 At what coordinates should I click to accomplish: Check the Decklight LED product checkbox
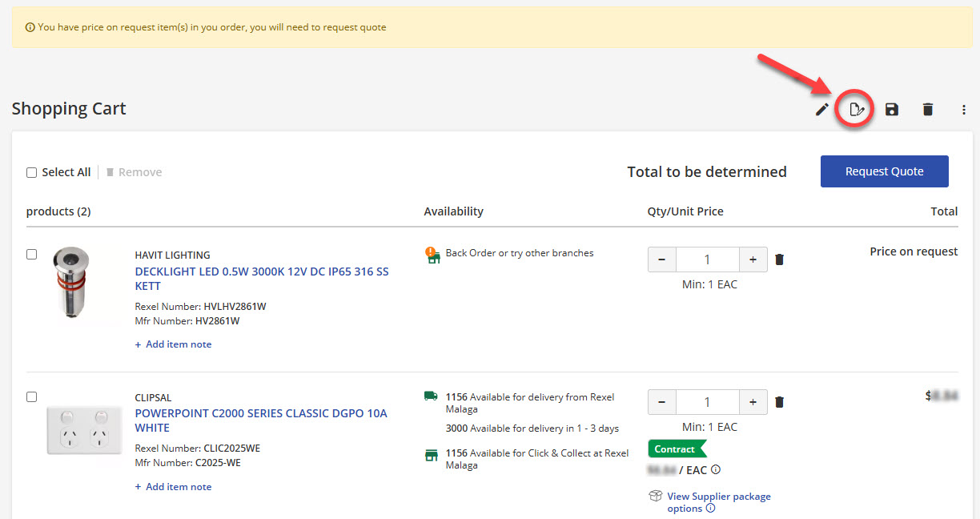tap(32, 255)
